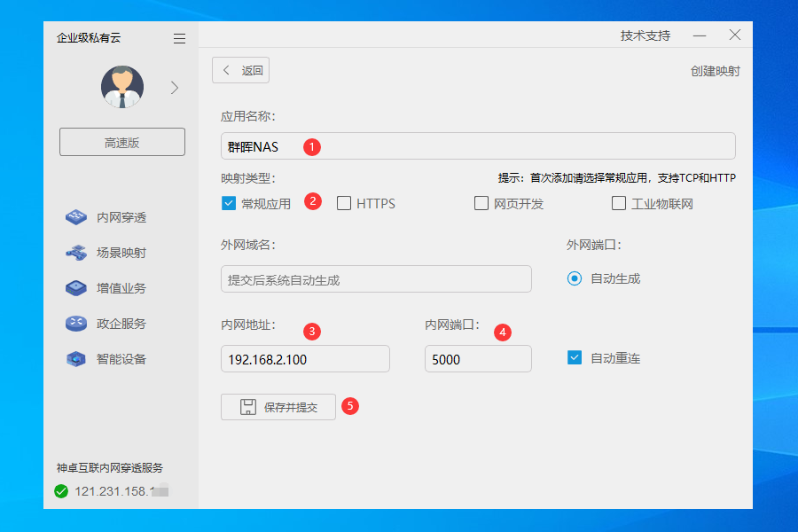The height and width of the screenshot is (532, 798).
Task: Uncheck the 常规应用 option
Action: pos(228,203)
